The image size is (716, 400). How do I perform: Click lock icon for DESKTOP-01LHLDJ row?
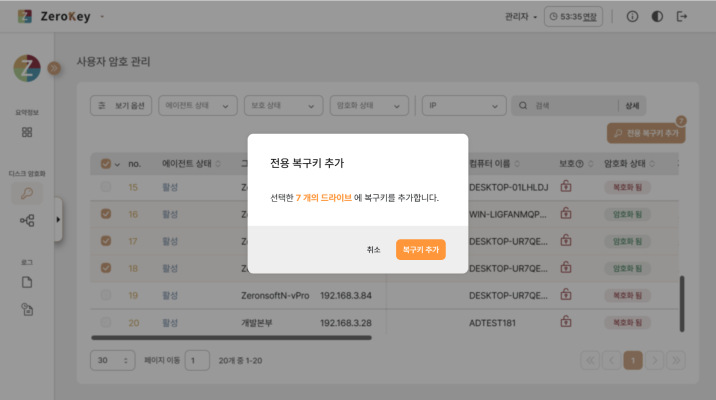click(566, 186)
